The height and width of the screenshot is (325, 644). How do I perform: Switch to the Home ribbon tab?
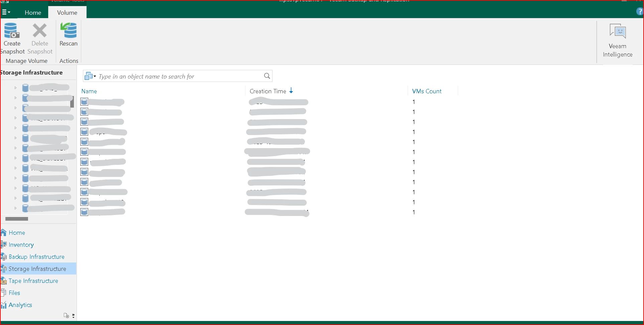coord(33,12)
